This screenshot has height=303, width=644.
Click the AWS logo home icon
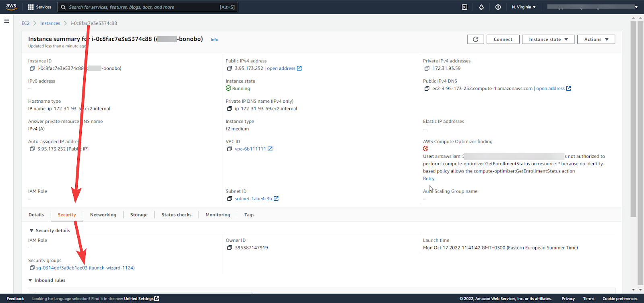[11, 7]
